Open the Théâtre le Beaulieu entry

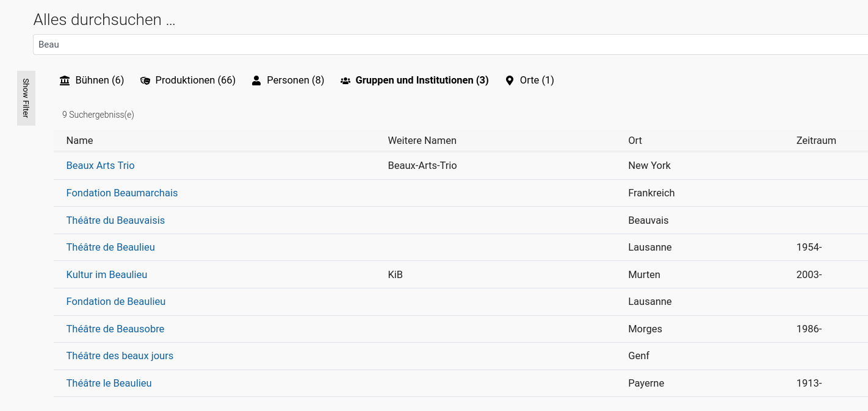point(109,383)
